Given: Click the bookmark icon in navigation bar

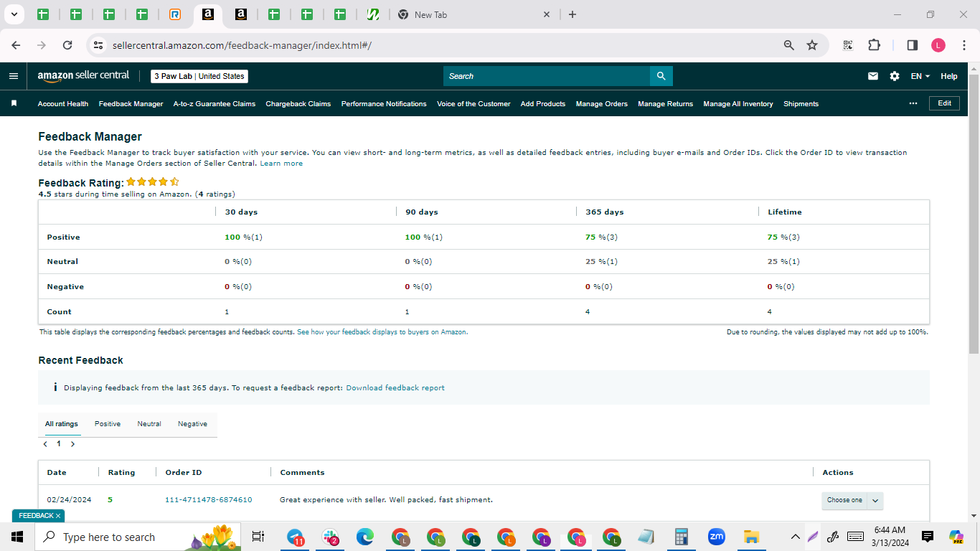Looking at the screenshot, I should [14, 103].
